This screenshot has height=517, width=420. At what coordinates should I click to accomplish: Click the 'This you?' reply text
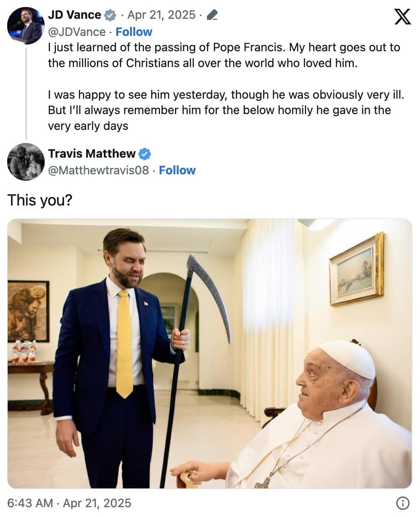click(41, 200)
